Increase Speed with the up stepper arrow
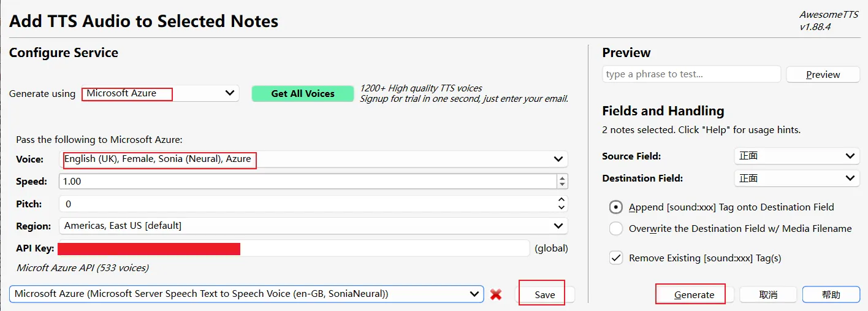Screen dimensions: 868x311 coord(562,178)
